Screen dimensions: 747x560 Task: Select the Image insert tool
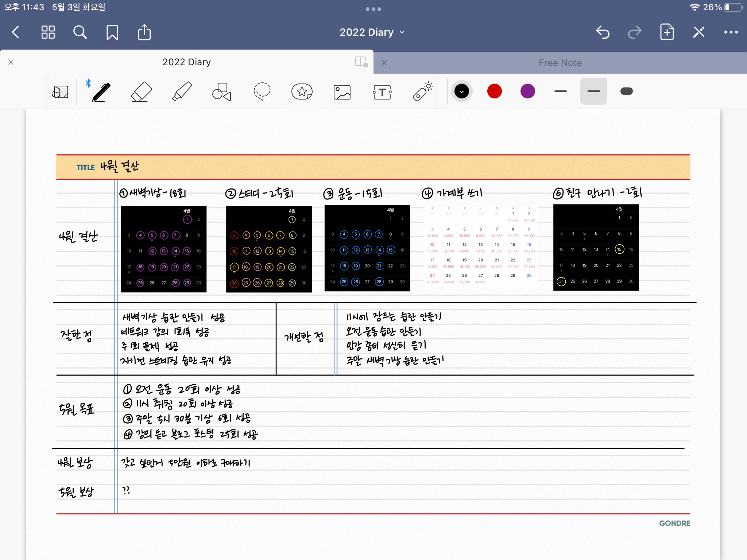[x=342, y=92]
